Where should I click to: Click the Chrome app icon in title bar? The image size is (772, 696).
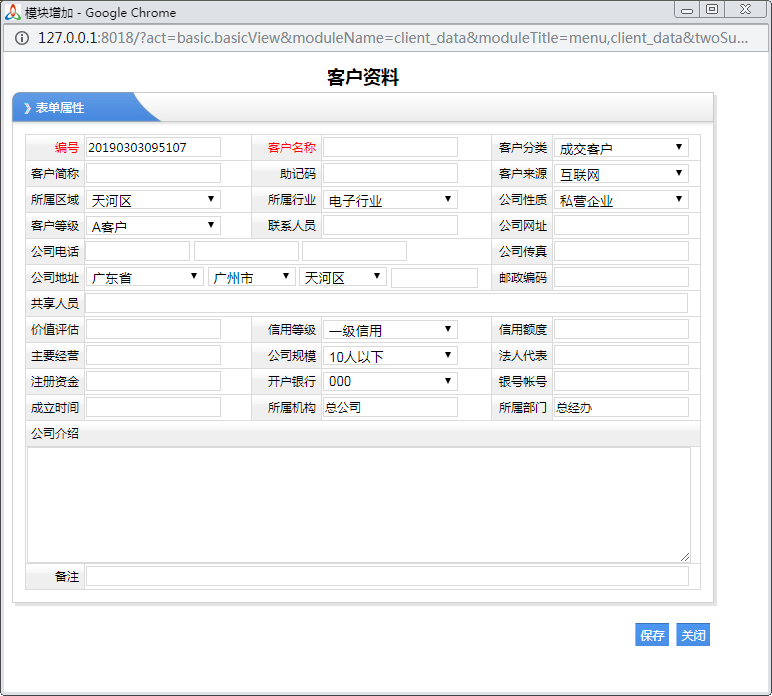14,12
